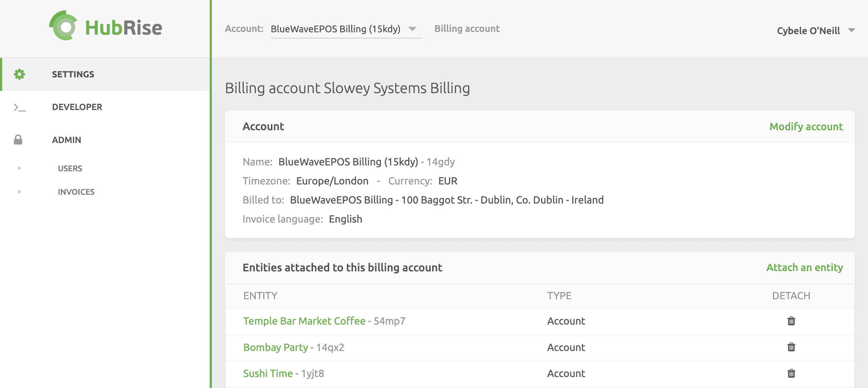Open the INVOICES submenu item
This screenshot has width=868, height=388.
pos(76,192)
